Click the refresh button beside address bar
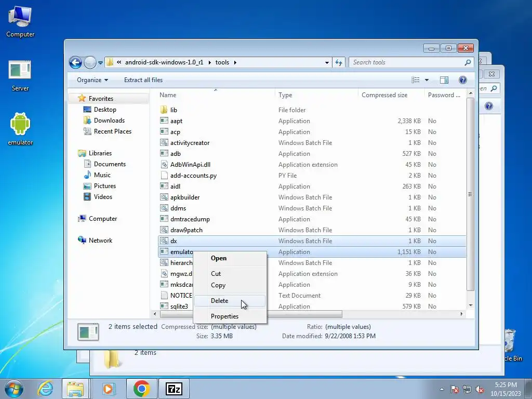The width and height of the screenshot is (532, 399). pyautogui.click(x=339, y=62)
